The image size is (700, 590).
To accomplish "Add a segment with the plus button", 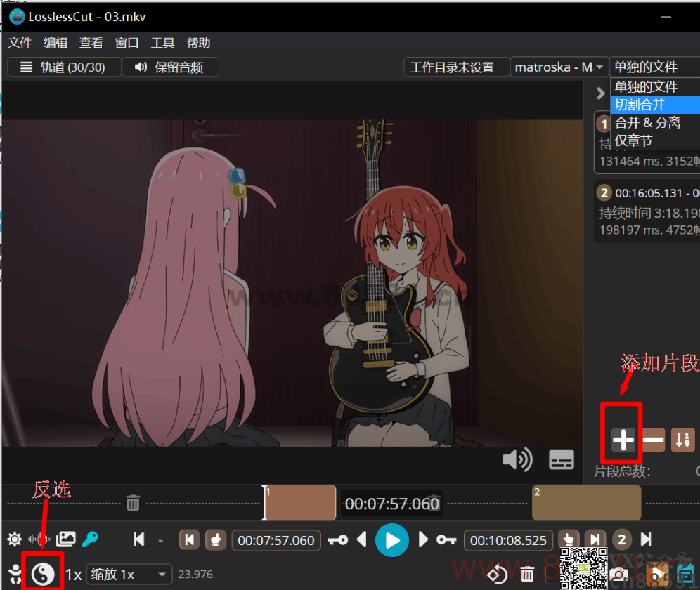I will [x=623, y=440].
